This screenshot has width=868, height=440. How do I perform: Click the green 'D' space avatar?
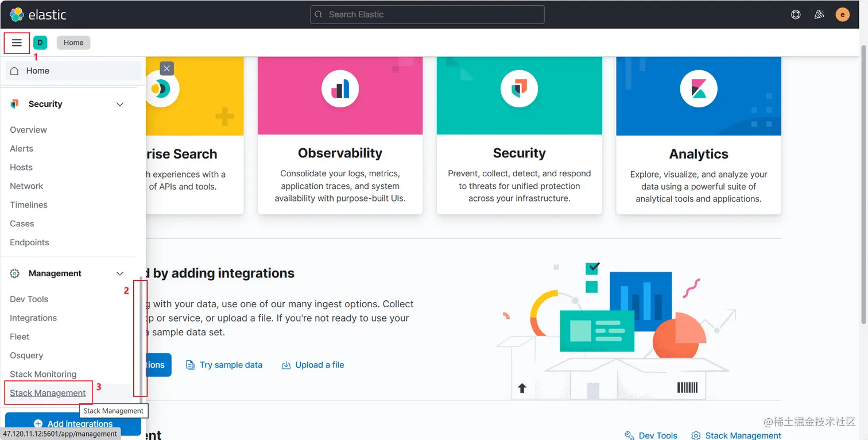click(40, 43)
